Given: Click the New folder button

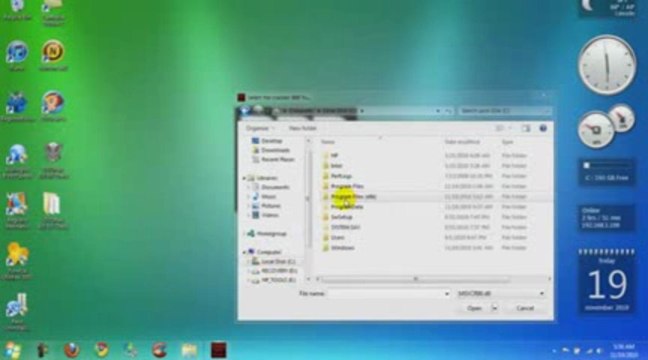Looking at the screenshot, I should (303, 129).
